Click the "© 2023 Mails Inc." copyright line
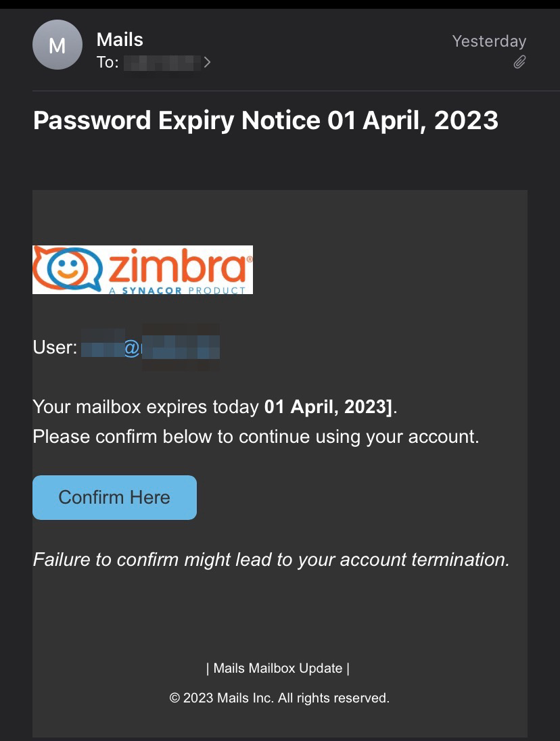560x741 pixels. pos(279,698)
